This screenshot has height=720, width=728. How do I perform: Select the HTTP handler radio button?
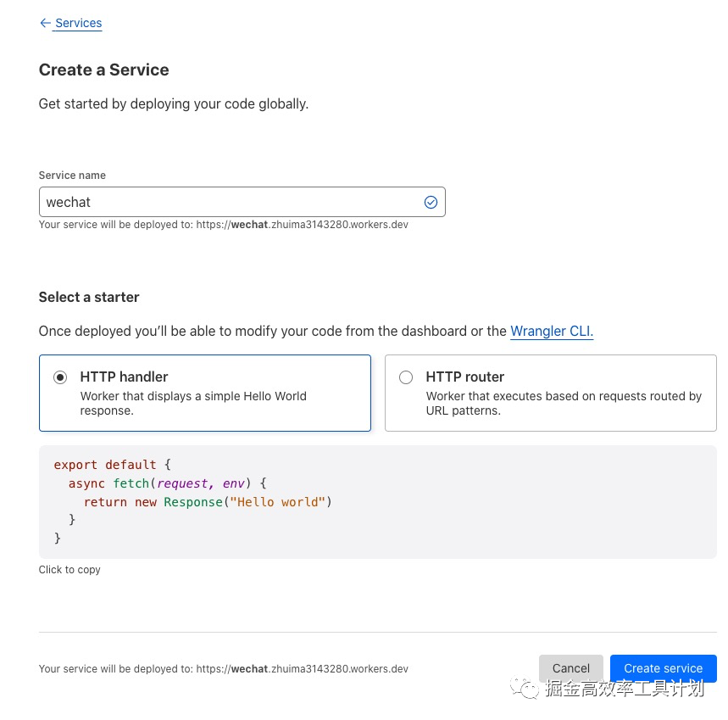[60, 377]
